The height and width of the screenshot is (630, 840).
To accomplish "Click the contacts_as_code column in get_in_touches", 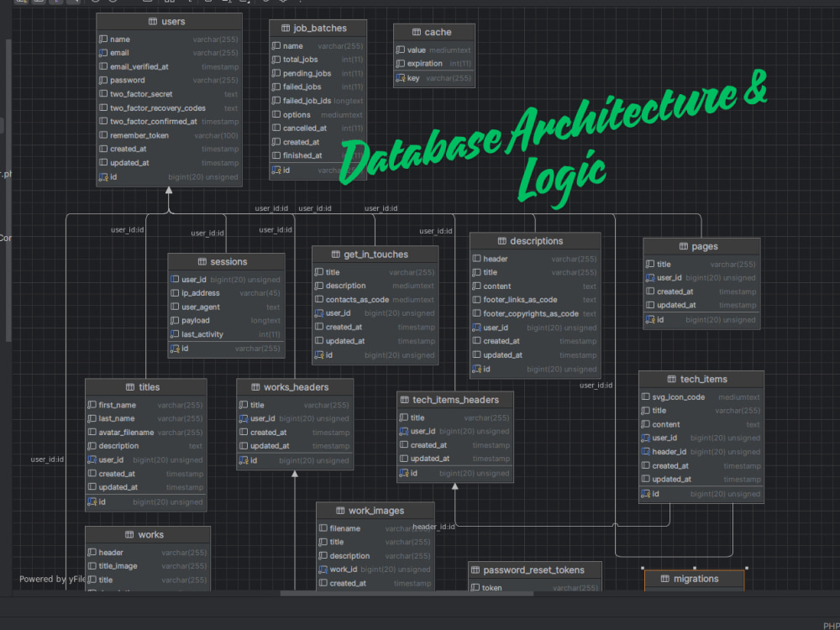I will tap(375, 300).
